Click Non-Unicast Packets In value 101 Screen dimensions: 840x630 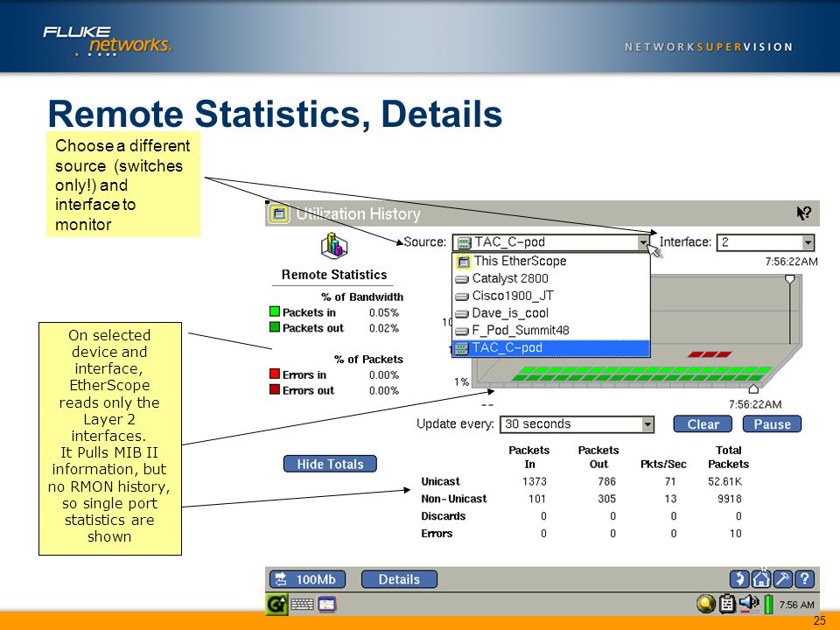coord(536,499)
